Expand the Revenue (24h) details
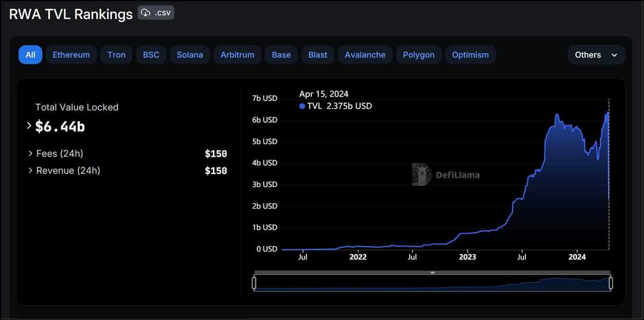The image size is (644, 320). coord(30,171)
